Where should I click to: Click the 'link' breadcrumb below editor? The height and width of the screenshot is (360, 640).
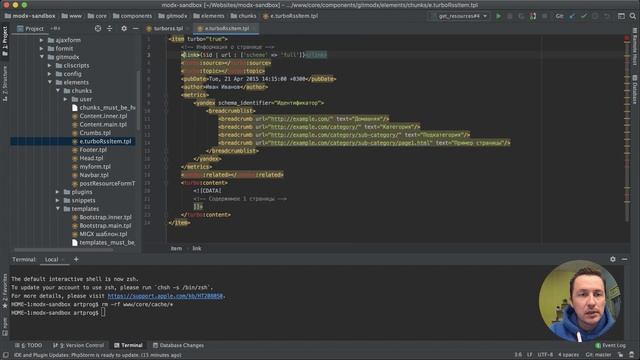pyautogui.click(x=197, y=248)
